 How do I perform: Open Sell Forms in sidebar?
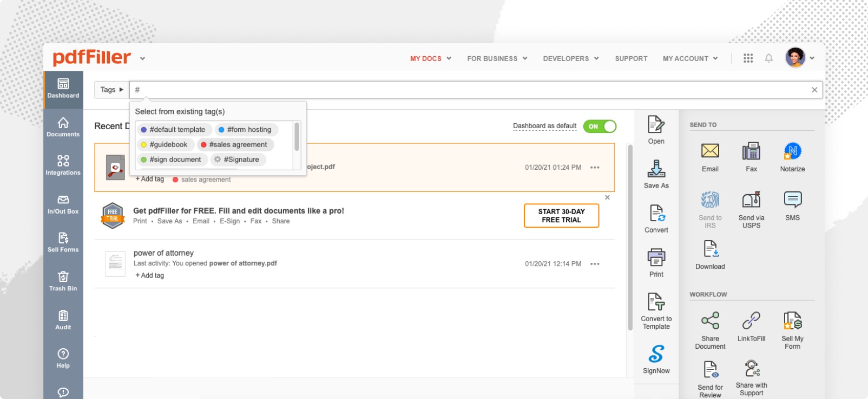[x=63, y=243]
